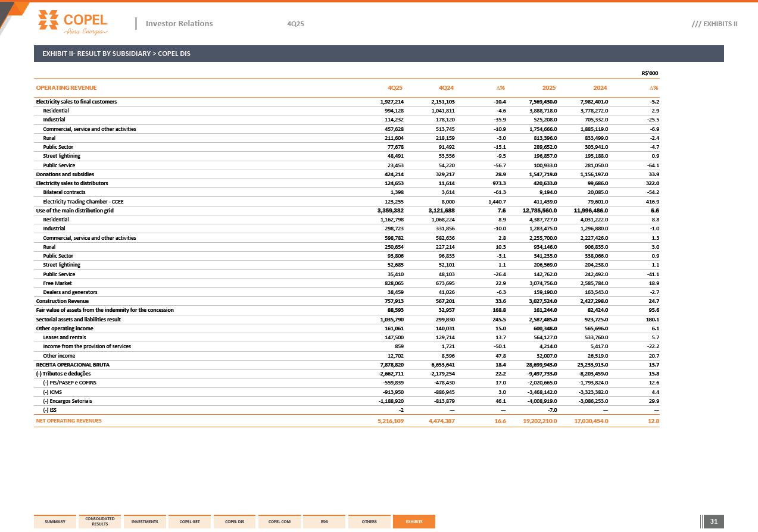
Task: Click the Exhibits II label at top right
Action: coord(715,24)
